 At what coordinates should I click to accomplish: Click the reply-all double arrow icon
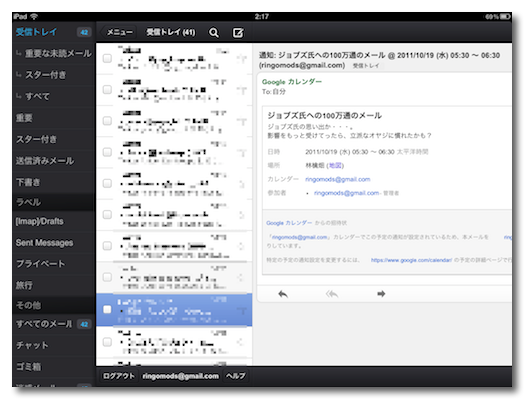(332, 294)
